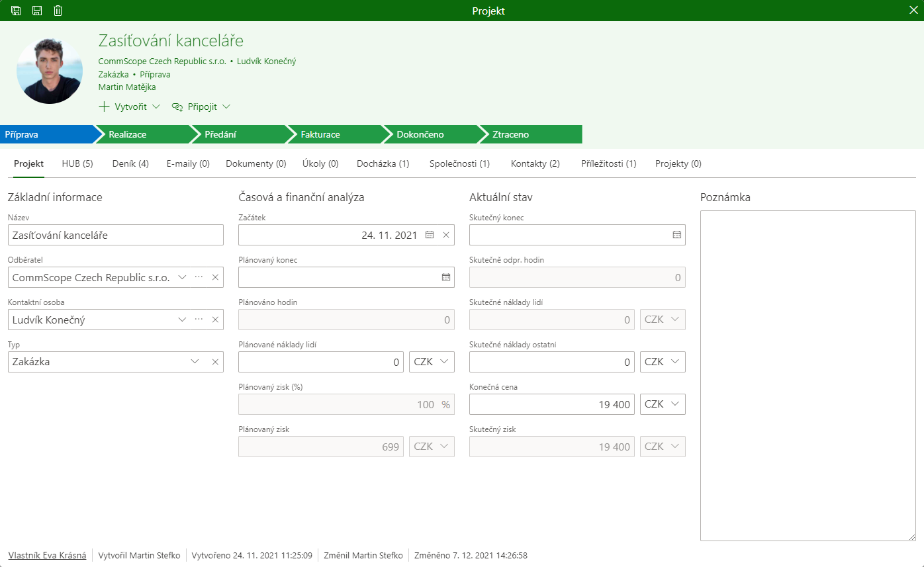Open the Kontakty (2) tab
924x567 pixels.
[535, 163]
